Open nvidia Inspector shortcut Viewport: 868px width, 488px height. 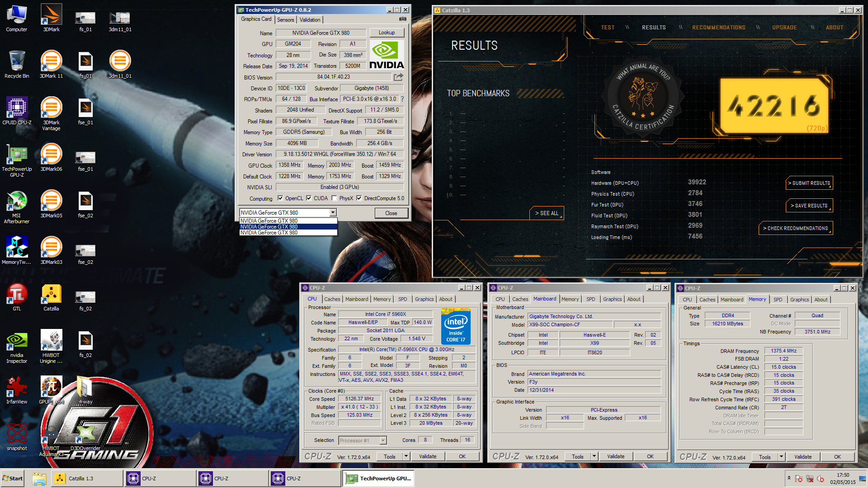click(17, 347)
